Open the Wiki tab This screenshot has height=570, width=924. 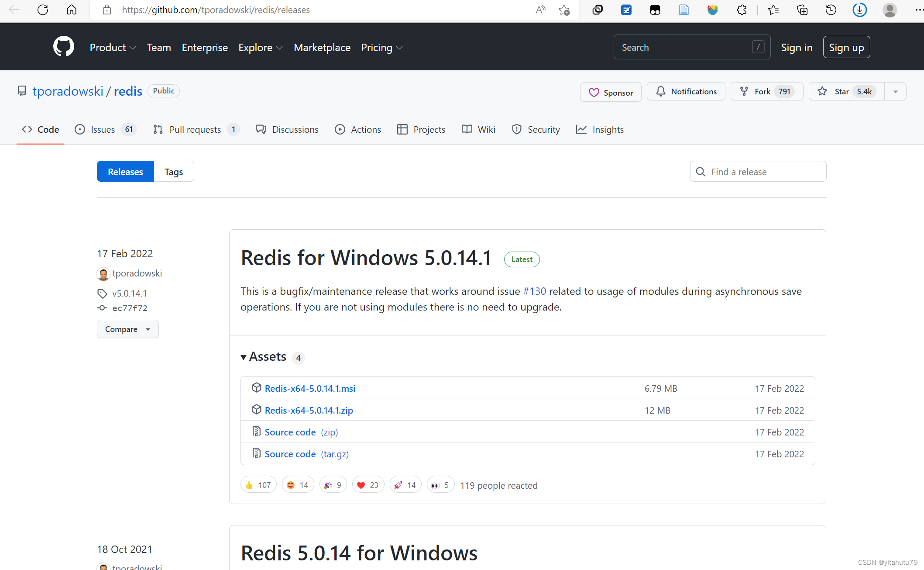point(478,129)
